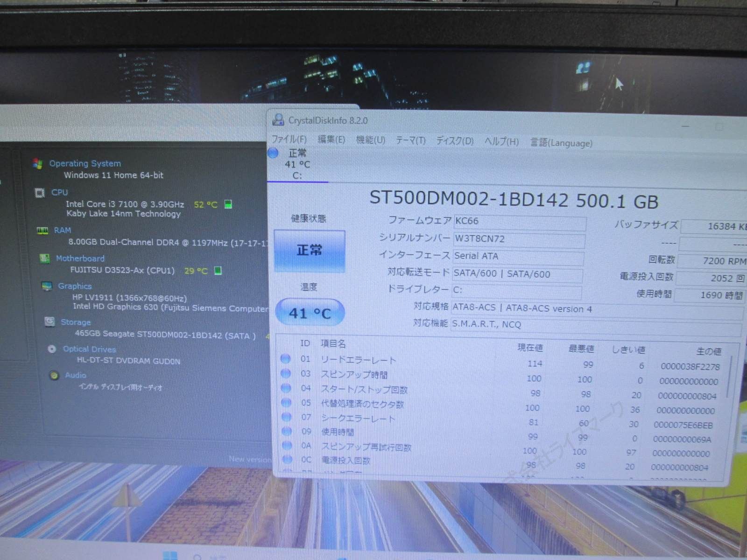Image resolution: width=747 pixels, height=560 pixels.
Task: Click the text FUJITSU D3523-Ax (CPU1) in Speccy
Action: pyautogui.click(x=122, y=270)
